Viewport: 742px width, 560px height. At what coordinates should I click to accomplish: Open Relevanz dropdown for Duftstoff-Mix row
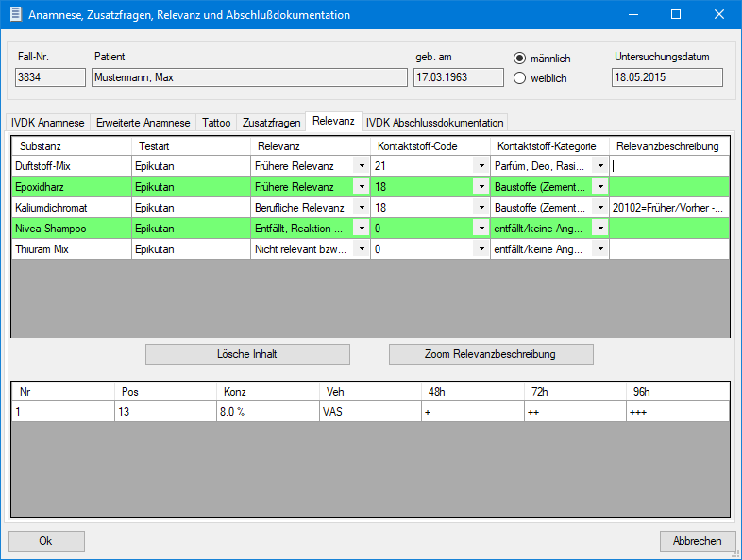pos(360,165)
